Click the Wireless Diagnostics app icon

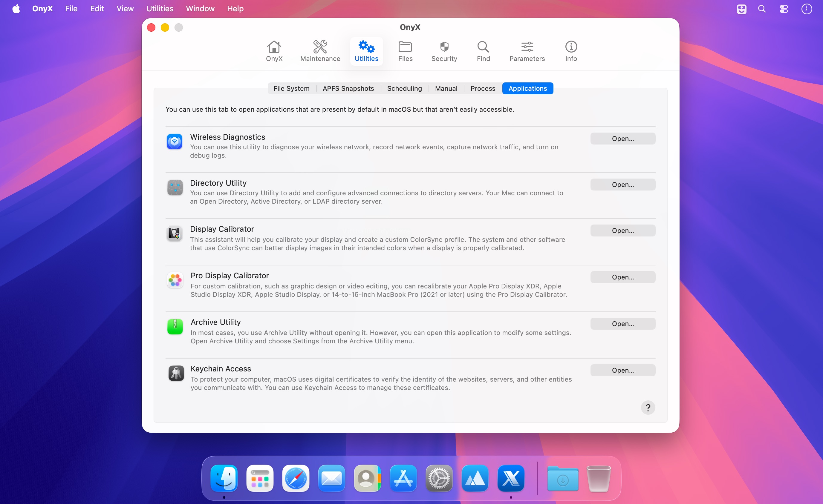pyautogui.click(x=174, y=142)
